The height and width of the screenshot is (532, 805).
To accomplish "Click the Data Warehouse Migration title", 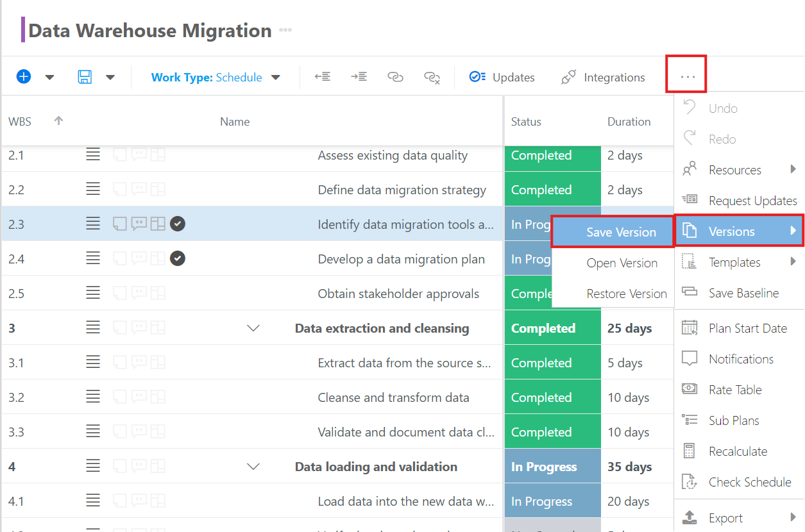I will point(150,30).
